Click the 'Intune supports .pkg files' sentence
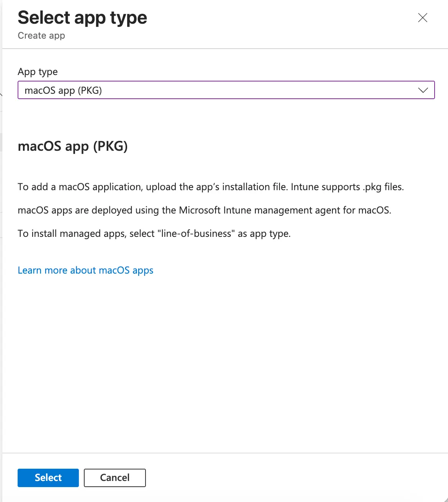Viewport: 448px width, 502px height. click(347, 187)
